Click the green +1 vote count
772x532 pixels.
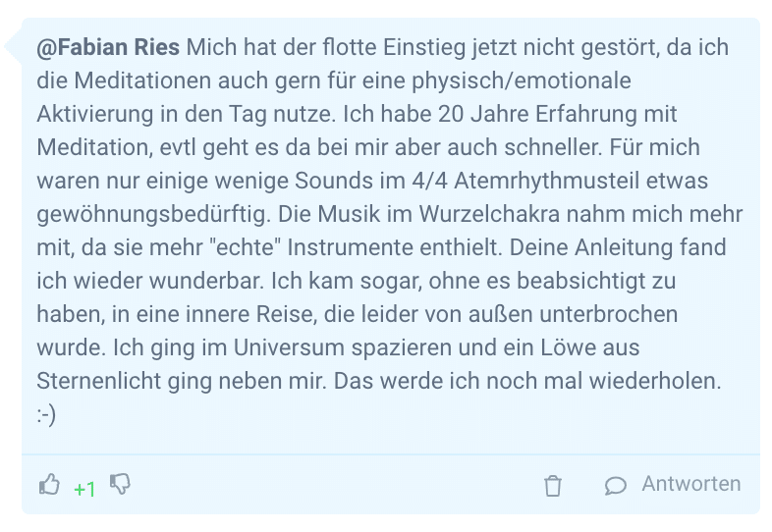[84, 489]
